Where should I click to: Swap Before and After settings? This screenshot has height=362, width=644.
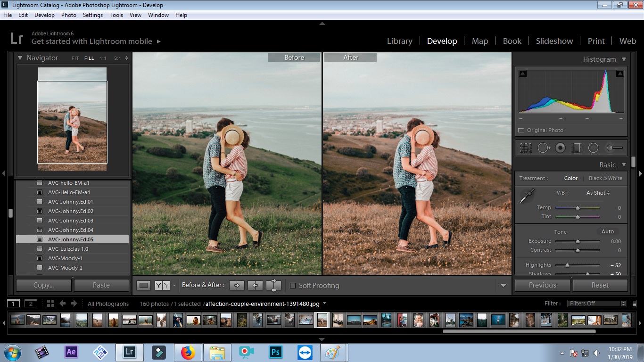(x=273, y=285)
